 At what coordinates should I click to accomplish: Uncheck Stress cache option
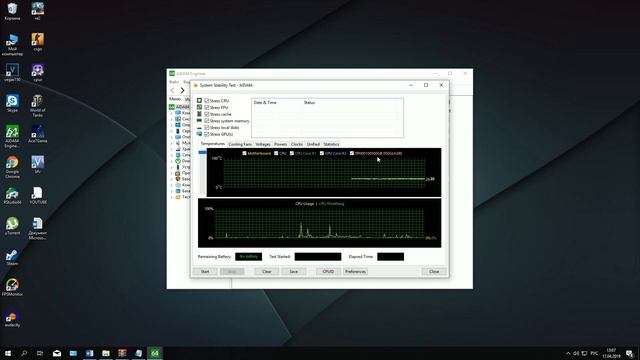click(207, 114)
